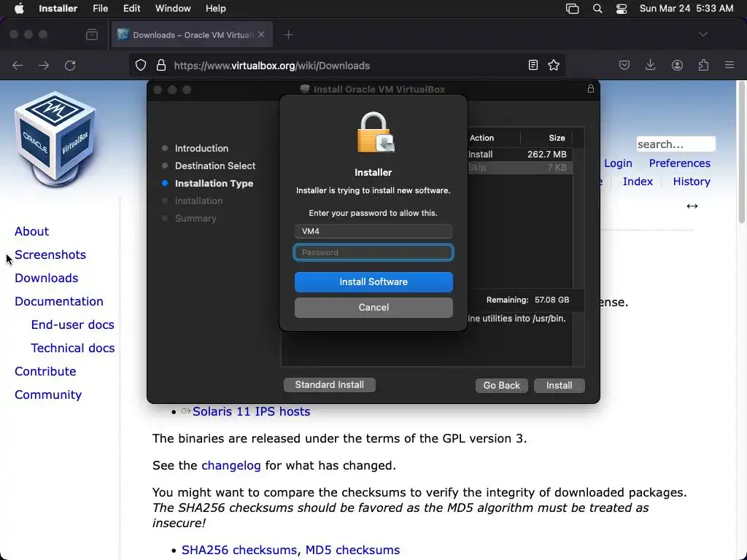Click the site padlock icon in address bar

tap(161, 65)
